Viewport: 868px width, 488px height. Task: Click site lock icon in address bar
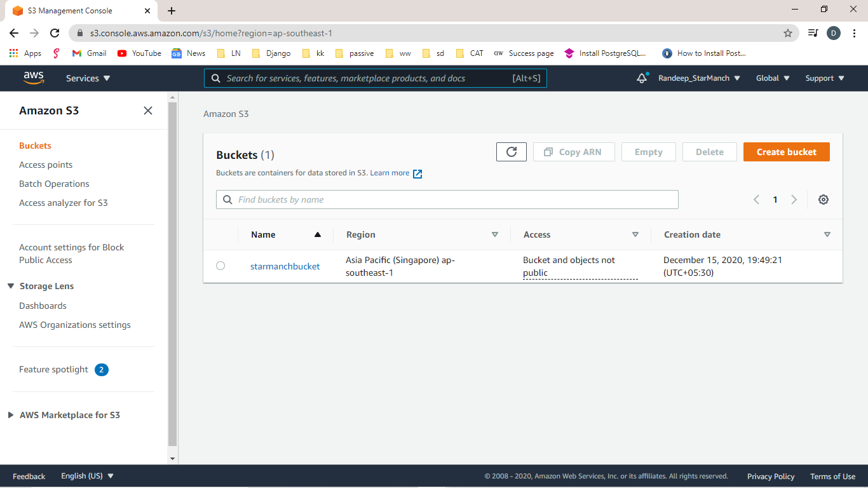click(x=80, y=33)
